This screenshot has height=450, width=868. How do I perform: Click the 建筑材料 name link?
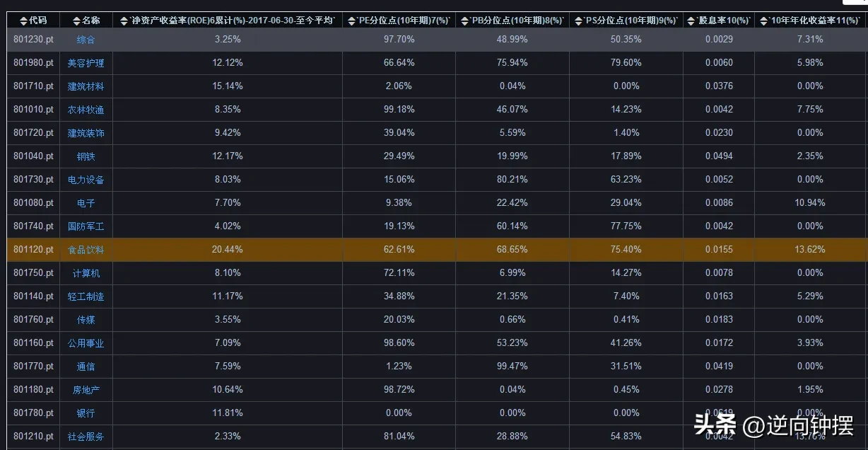[x=86, y=86]
